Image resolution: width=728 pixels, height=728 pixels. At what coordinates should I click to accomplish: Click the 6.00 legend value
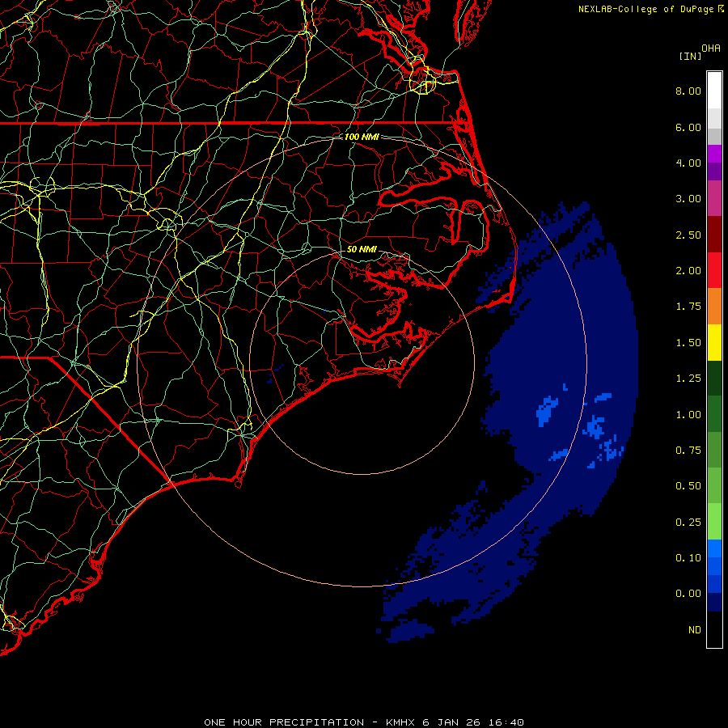[688, 127]
